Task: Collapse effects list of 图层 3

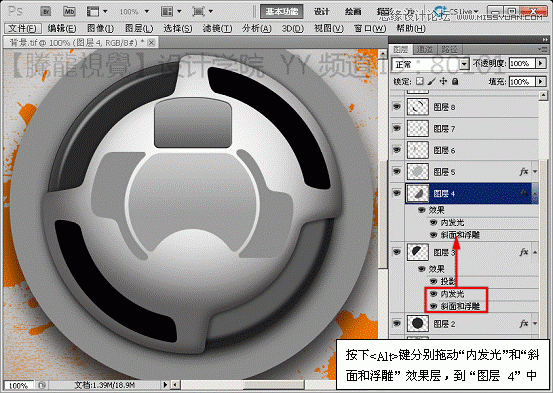Action: pyautogui.click(x=535, y=252)
